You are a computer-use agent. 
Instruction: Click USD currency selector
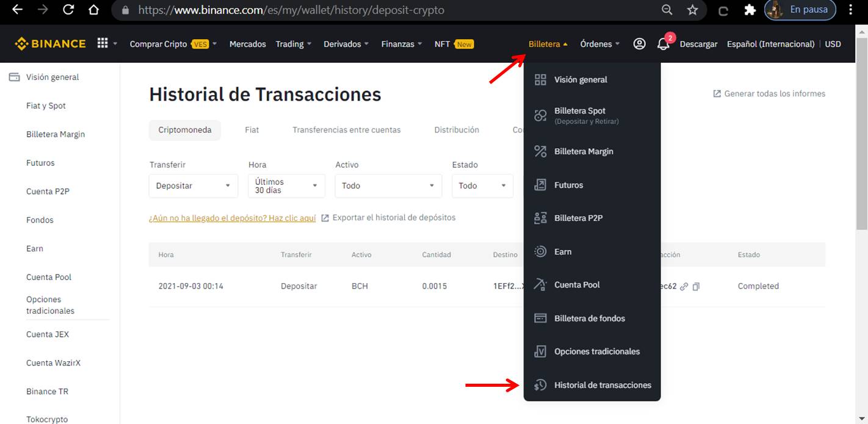833,44
